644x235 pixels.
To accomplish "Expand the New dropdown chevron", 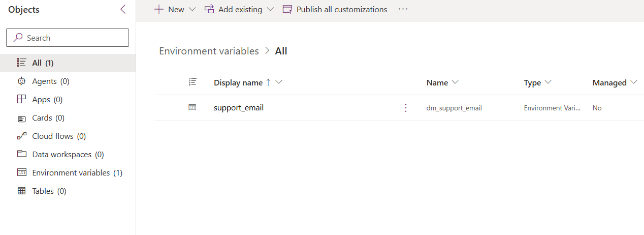I will tap(192, 9).
